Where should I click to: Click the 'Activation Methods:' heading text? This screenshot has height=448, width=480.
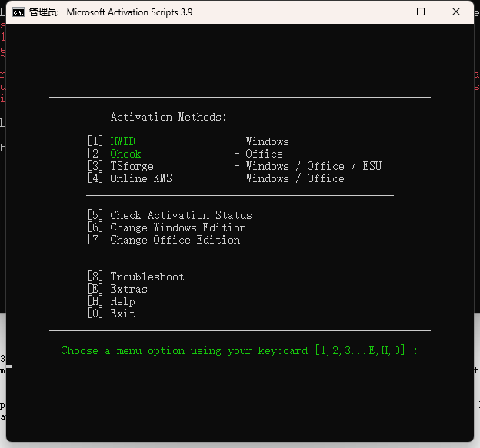coord(168,117)
